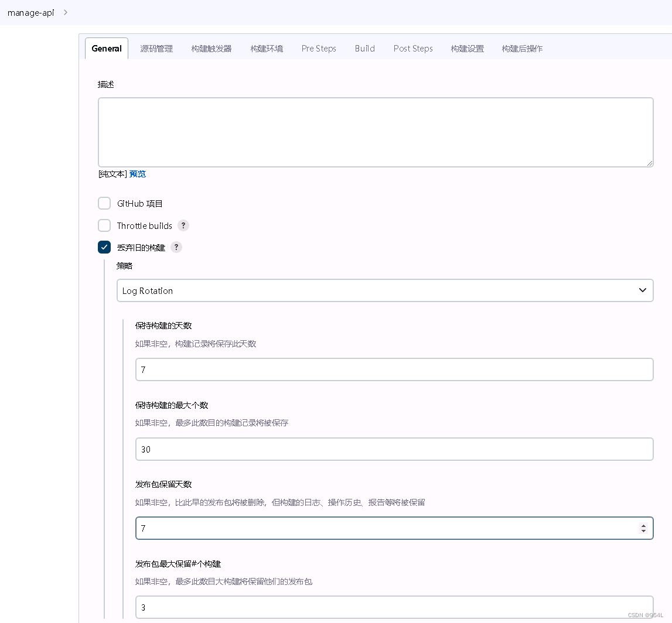Open the Log Rotation strategy dropdown

click(x=385, y=290)
